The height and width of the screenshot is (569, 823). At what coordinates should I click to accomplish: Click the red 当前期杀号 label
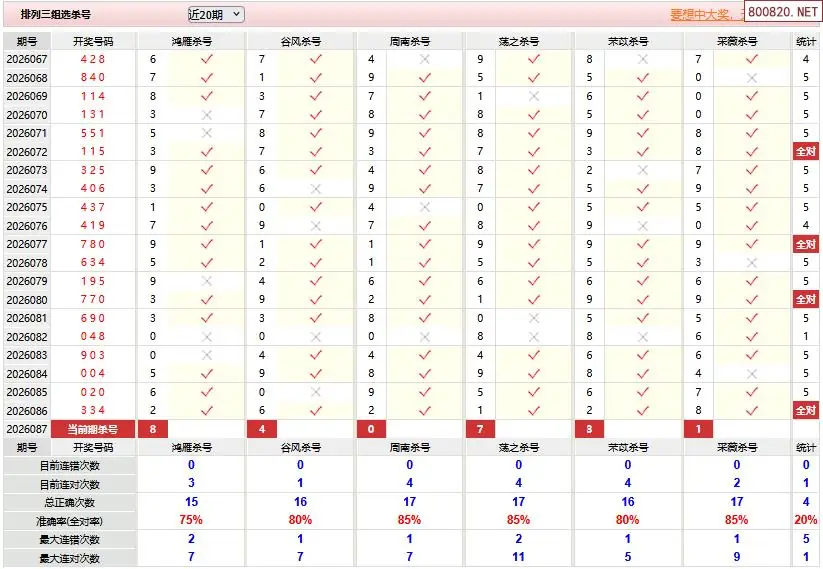(93, 429)
